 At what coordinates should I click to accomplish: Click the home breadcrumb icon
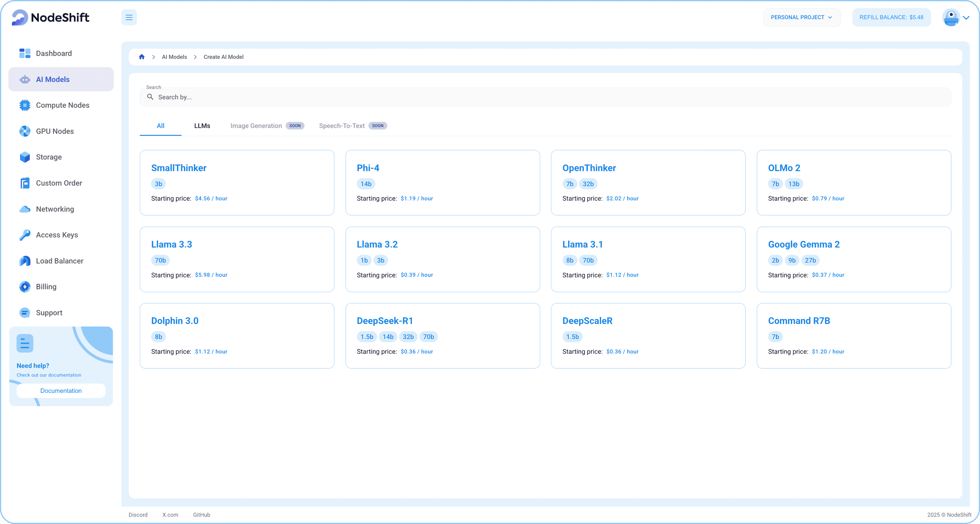(x=142, y=57)
